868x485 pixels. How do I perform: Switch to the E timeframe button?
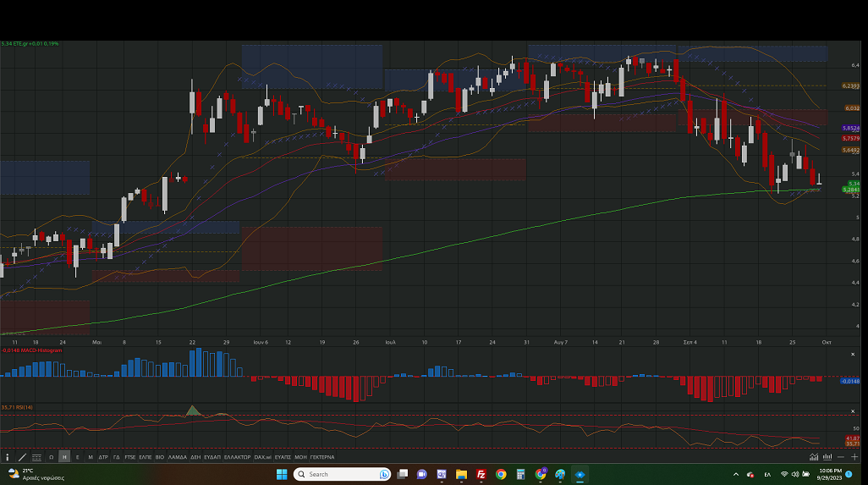(78, 457)
